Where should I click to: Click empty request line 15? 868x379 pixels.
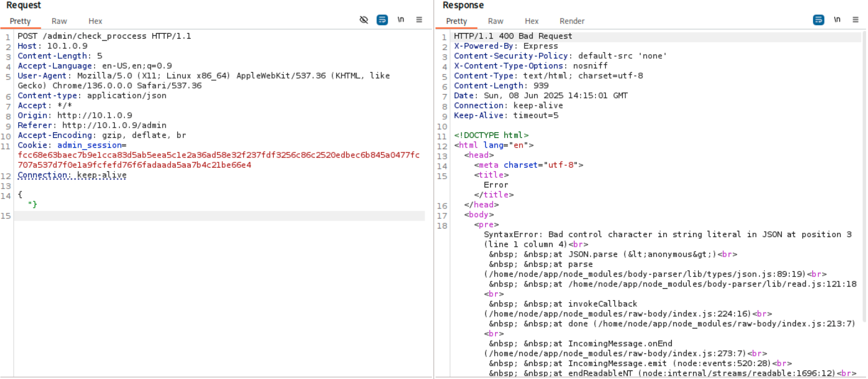click(219, 216)
